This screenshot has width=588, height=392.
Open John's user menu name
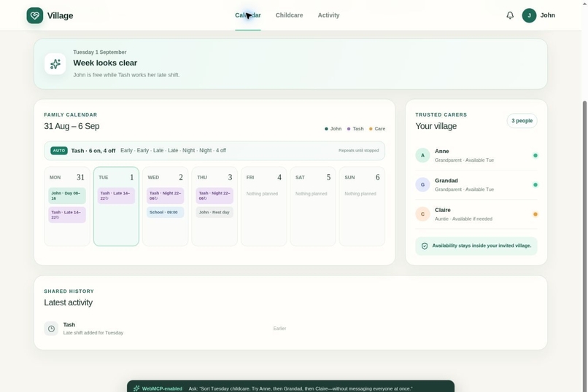point(547,15)
